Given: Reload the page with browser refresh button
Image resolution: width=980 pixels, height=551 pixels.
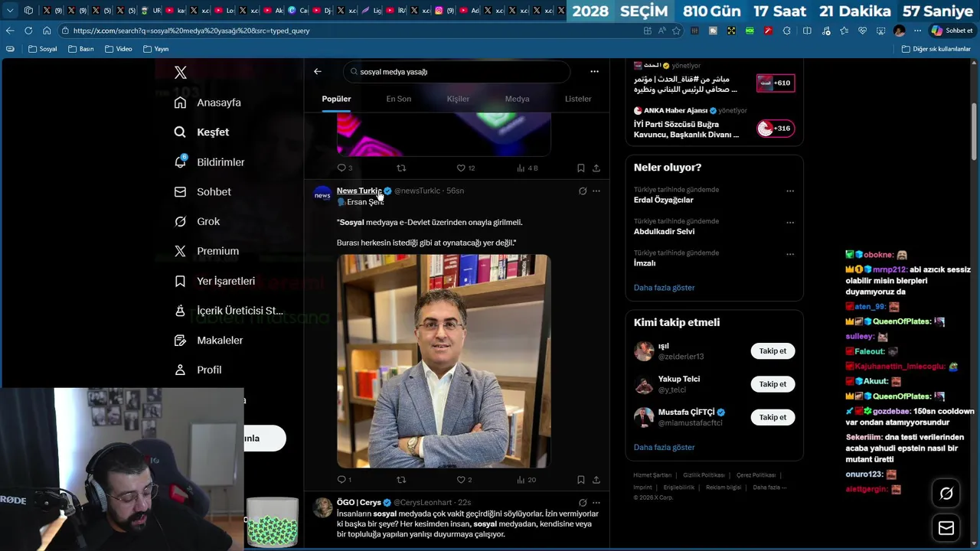Looking at the screenshot, I should click(28, 31).
